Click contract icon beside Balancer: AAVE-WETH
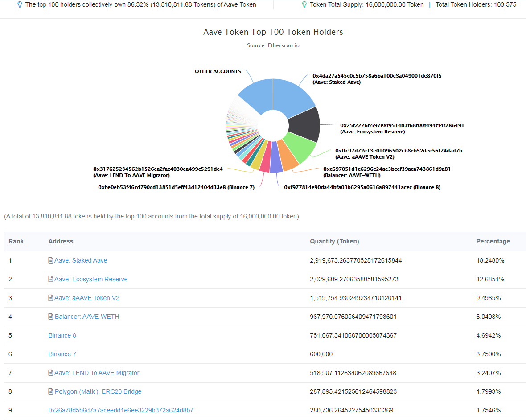This screenshot has width=526, height=420. [x=51, y=317]
